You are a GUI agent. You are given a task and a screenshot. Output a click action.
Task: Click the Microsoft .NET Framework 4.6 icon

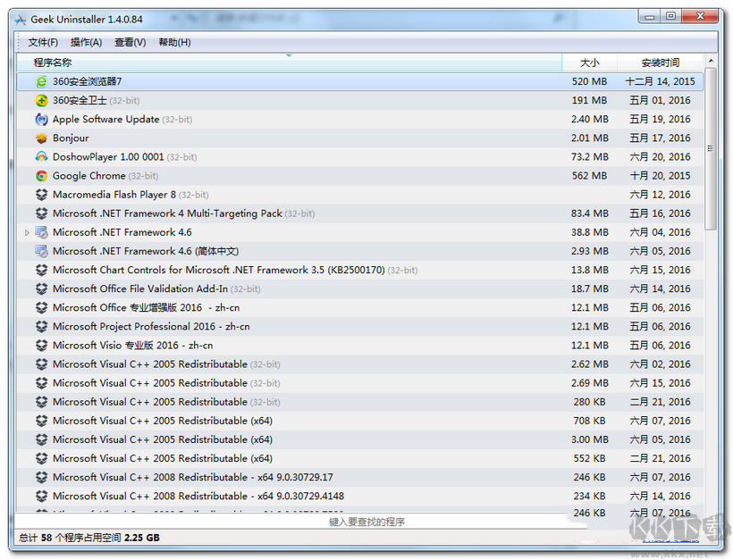pos(42,231)
